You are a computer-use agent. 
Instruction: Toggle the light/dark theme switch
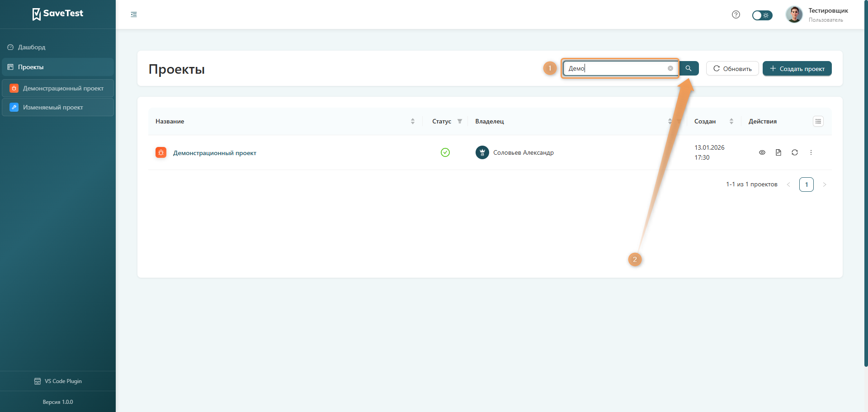click(x=762, y=15)
